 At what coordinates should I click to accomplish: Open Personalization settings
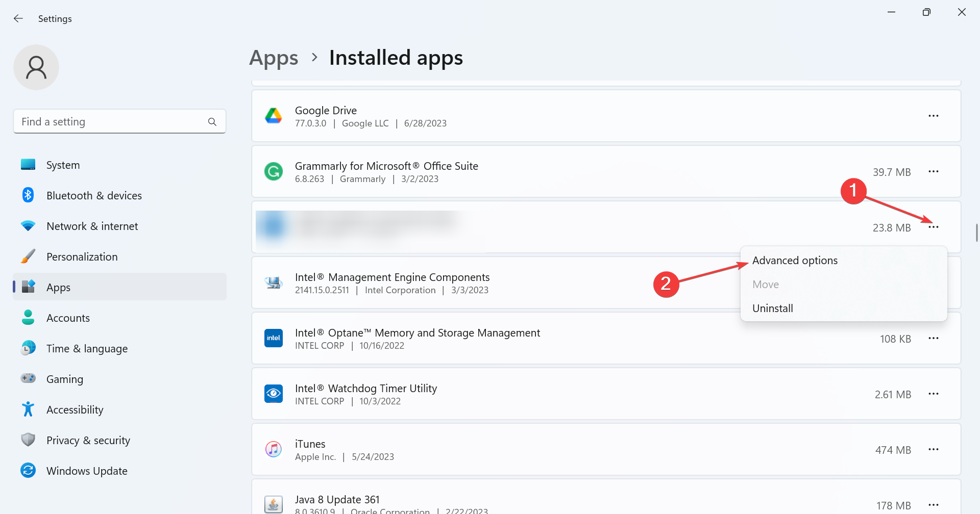tap(119, 256)
